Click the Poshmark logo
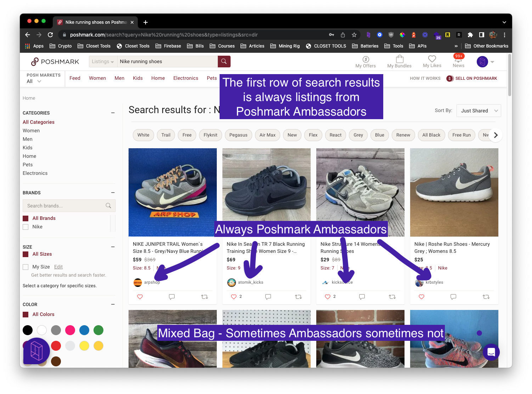This screenshot has width=532, height=394. (x=55, y=62)
